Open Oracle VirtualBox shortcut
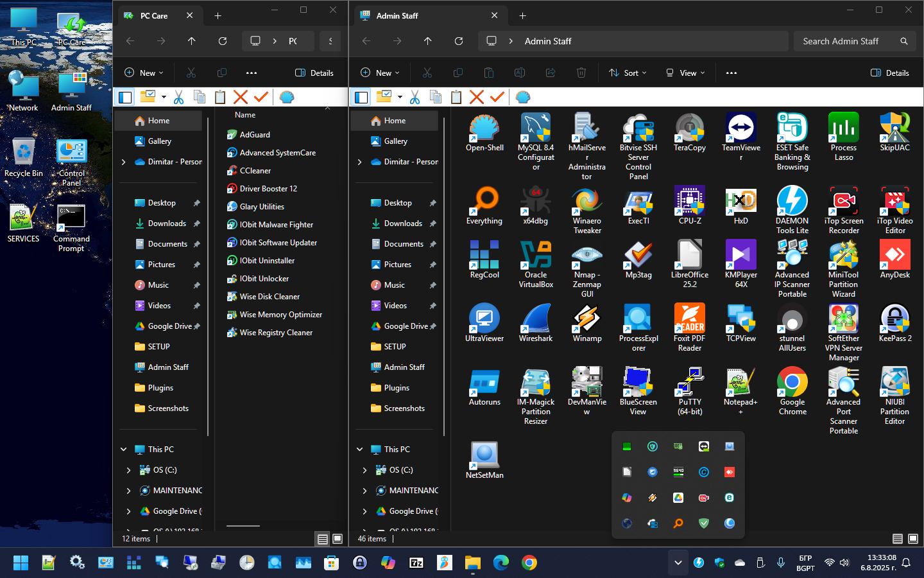This screenshot has height=578, width=924. [535, 264]
